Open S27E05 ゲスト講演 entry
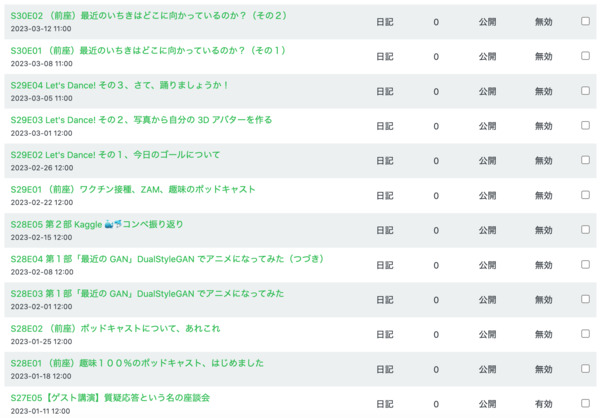This screenshot has height=418, width=600. tap(110, 397)
